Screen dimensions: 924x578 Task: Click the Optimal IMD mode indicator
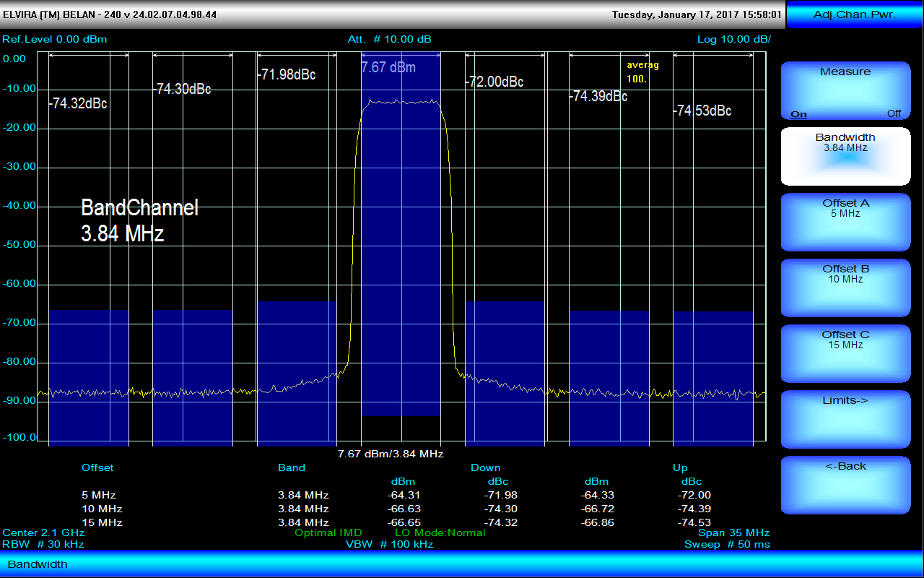328,532
